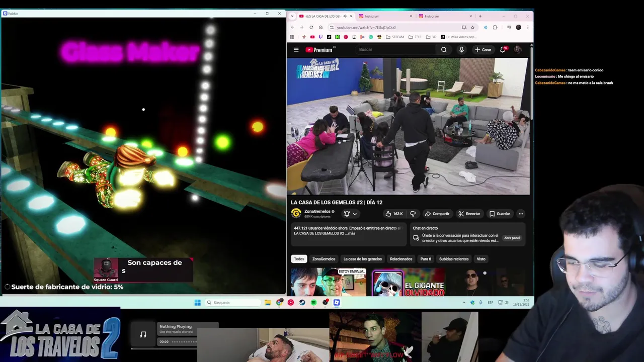Start voice search with microphone icon
Screen dimensions: 644x362
pyautogui.click(x=461, y=50)
